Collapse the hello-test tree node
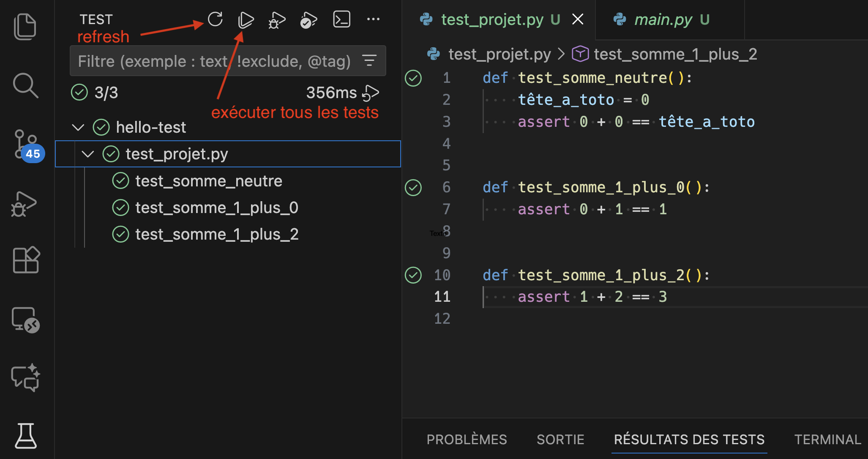Viewport: 868px width, 459px height. click(x=78, y=127)
